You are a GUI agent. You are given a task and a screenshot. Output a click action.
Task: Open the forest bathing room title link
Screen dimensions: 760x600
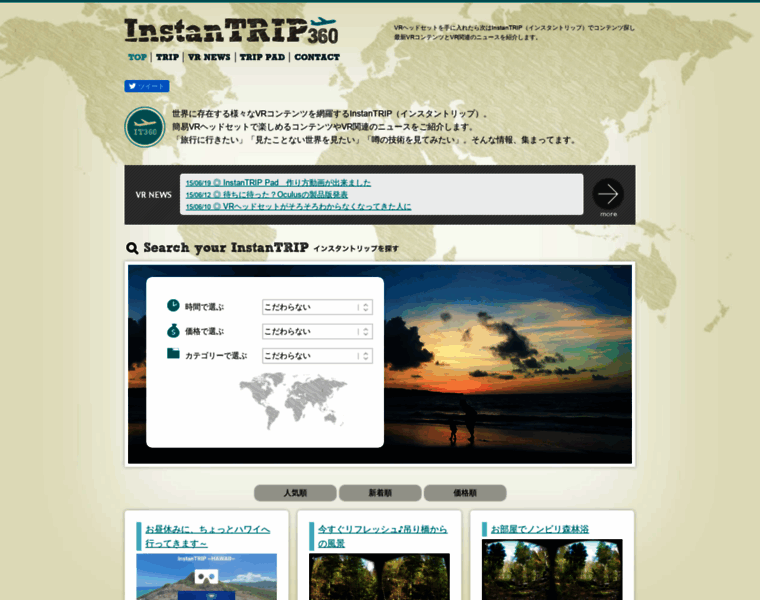(x=539, y=529)
